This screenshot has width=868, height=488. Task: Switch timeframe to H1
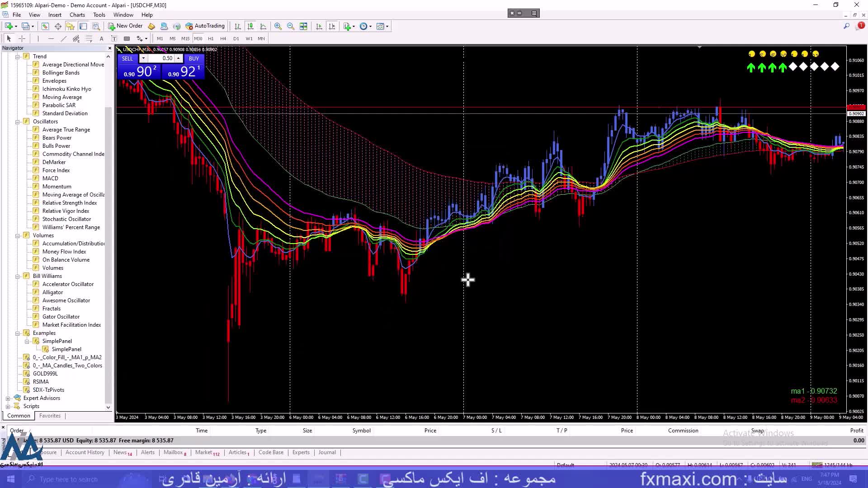point(211,39)
